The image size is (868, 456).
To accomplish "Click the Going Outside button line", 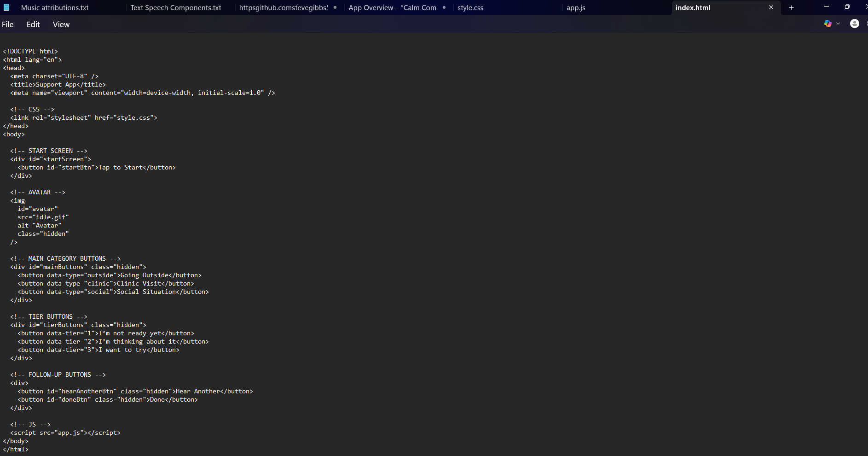I will click(x=110, y=275).
